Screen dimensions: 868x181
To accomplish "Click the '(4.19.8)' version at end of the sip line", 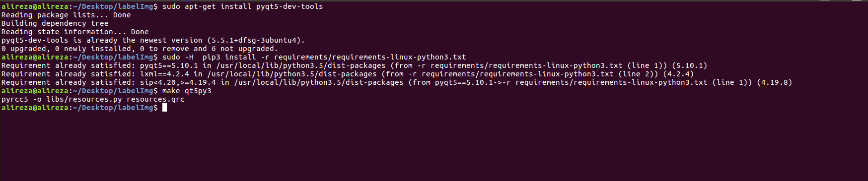I will pos(775,82).
